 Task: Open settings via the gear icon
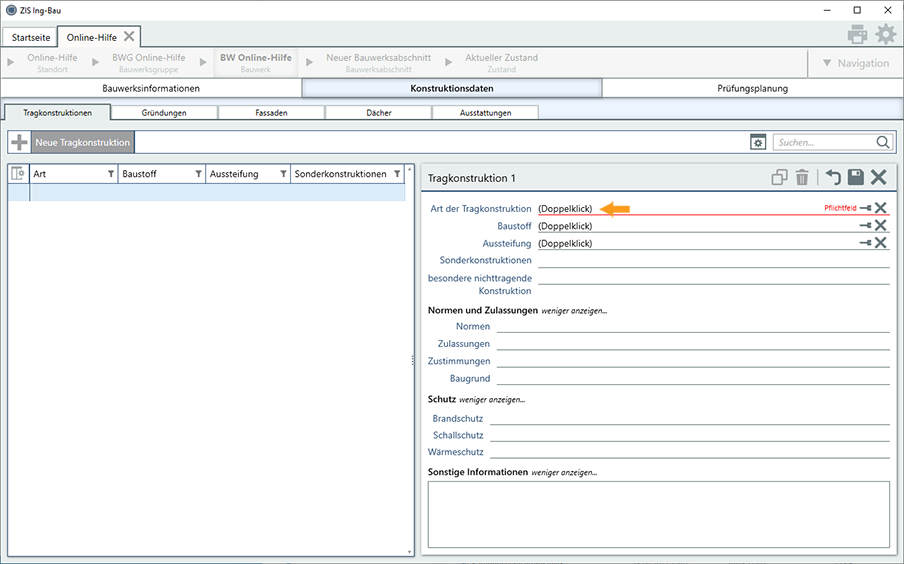885,34
